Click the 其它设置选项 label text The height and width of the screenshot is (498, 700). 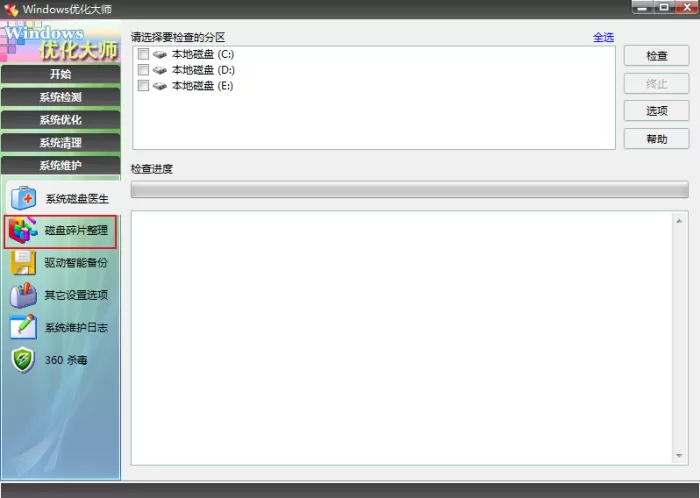[x=76, y=295]
